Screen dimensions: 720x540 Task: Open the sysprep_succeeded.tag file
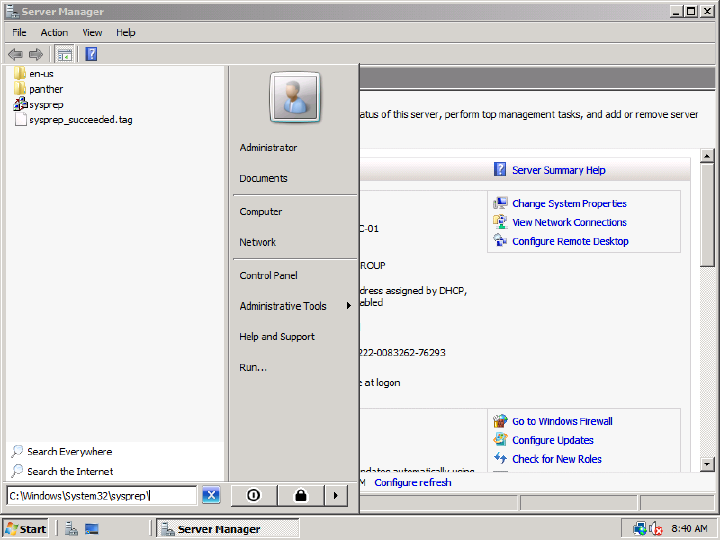click(73, 120)
